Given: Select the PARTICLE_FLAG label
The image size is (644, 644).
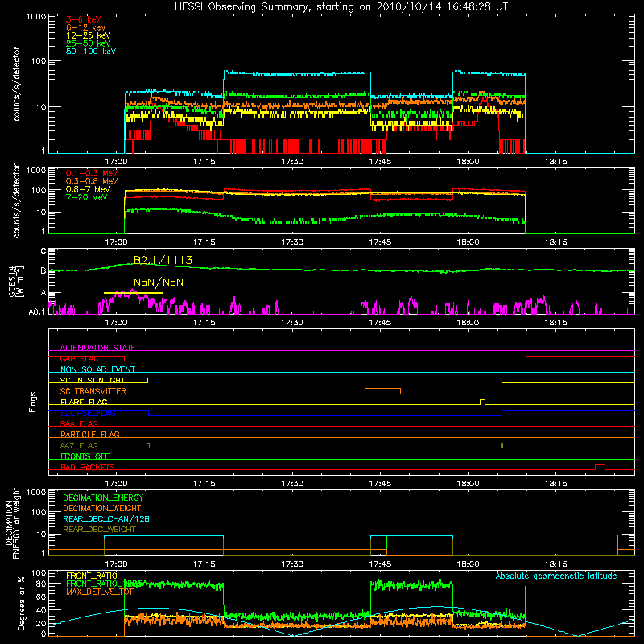Looking at the screenshot, I should coord(90,434).
